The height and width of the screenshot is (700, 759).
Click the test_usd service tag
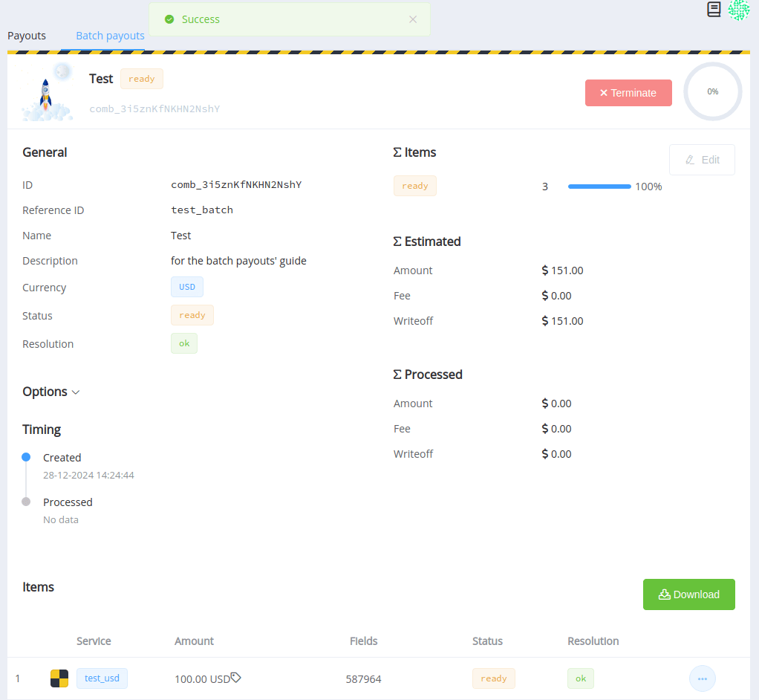(102, 678)
